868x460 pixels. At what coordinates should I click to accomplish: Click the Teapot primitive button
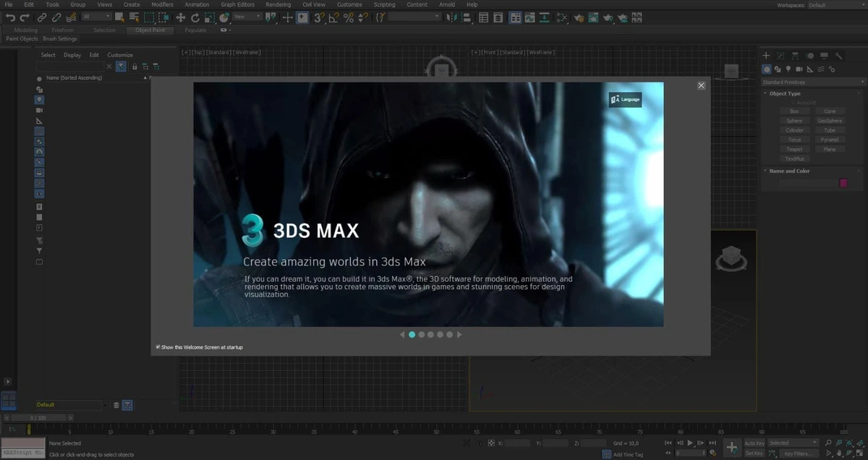click(x=794, y=149)
